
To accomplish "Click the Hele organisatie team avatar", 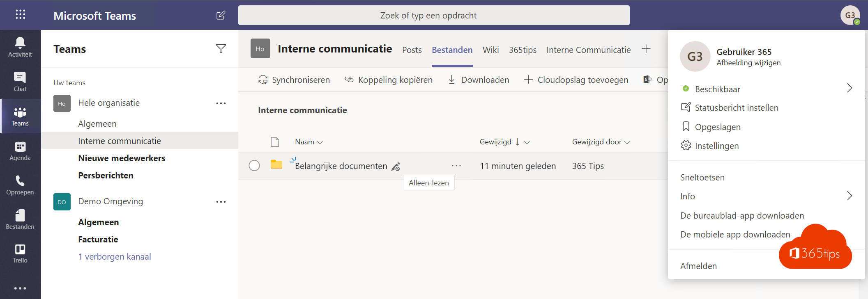I will 62,103.
